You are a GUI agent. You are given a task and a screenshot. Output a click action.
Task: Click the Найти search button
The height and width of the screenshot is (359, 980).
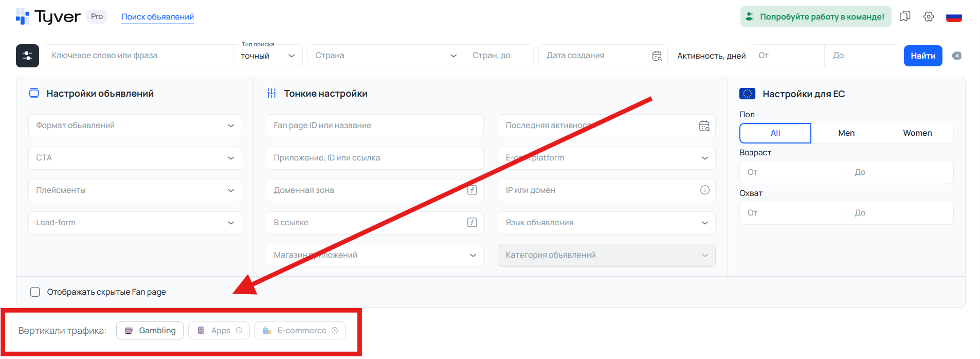(x=923, y=56)
